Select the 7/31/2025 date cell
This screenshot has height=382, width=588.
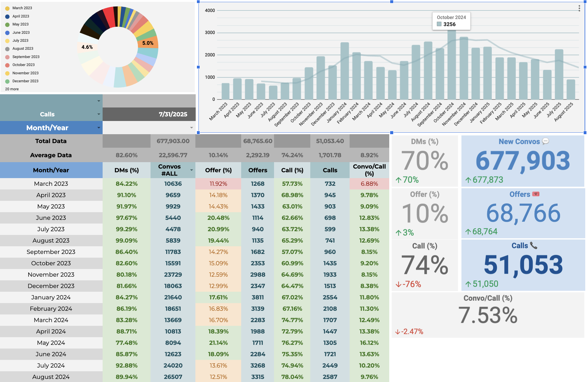pos(149,114)
